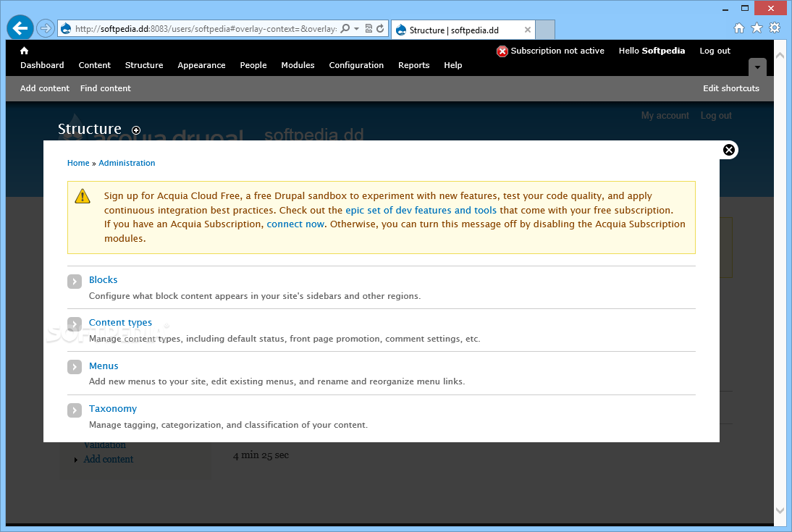792x532 pixels.
Task: Click the browser forward arrow button
Action: tap(46, 28)
